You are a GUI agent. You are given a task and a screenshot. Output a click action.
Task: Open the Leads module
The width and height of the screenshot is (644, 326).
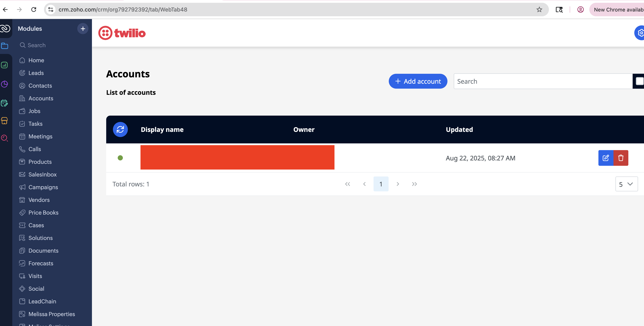36,73
